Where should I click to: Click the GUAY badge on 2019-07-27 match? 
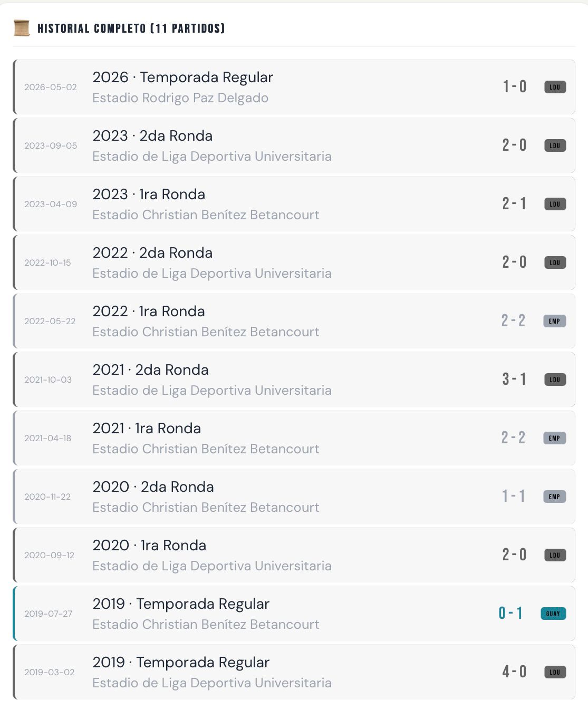tap(553, 614)
